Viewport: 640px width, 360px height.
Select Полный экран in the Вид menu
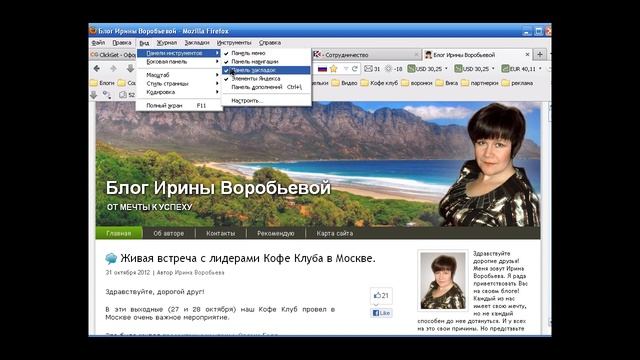point(179,106)
